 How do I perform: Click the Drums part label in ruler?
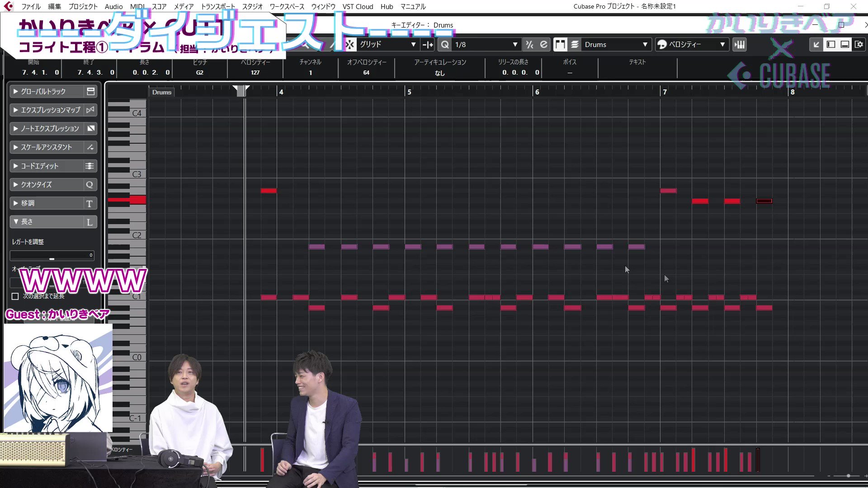(x=162, y=92)
